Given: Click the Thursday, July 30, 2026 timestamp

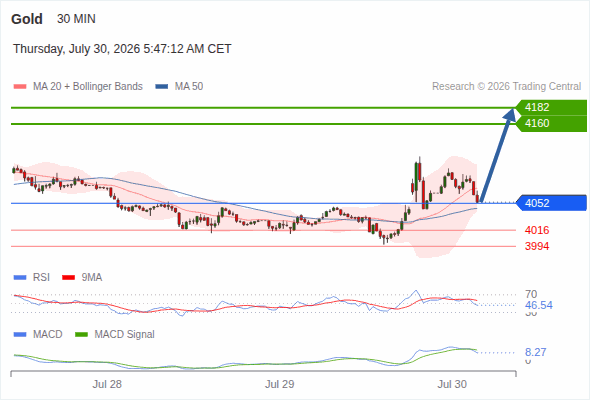Looking at the screenshot, I should click(x=122, y=49).
